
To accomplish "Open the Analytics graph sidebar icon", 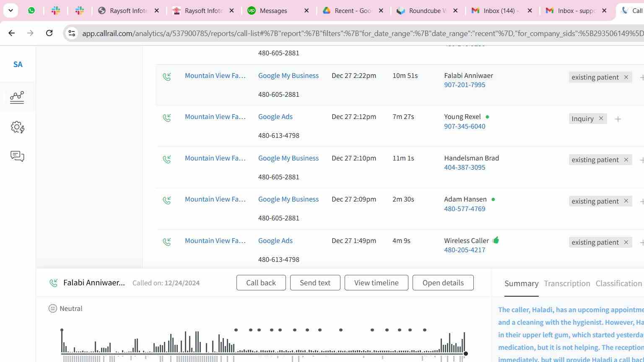I will coord(17,97).
